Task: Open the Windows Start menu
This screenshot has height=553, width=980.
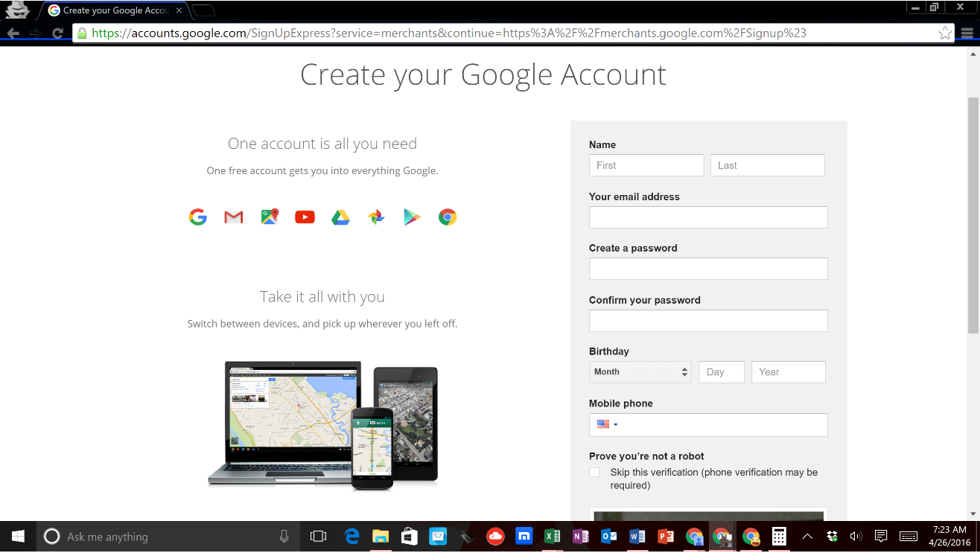Action: click(x=18, y=536)
